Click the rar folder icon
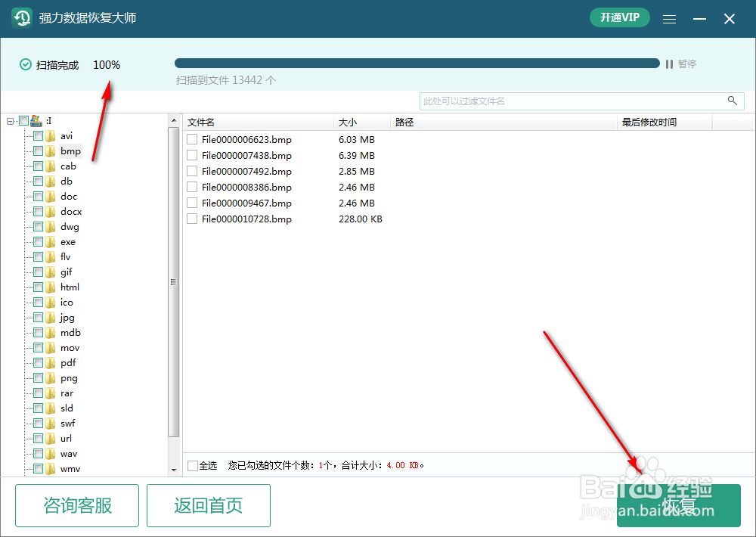The image size is (756, 537). tap(51, 393)
